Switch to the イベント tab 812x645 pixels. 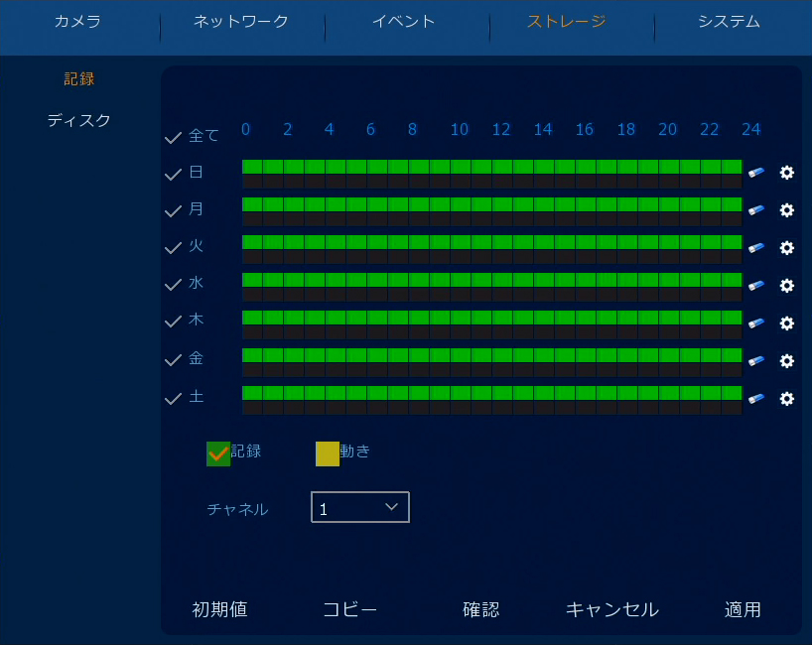404,21
